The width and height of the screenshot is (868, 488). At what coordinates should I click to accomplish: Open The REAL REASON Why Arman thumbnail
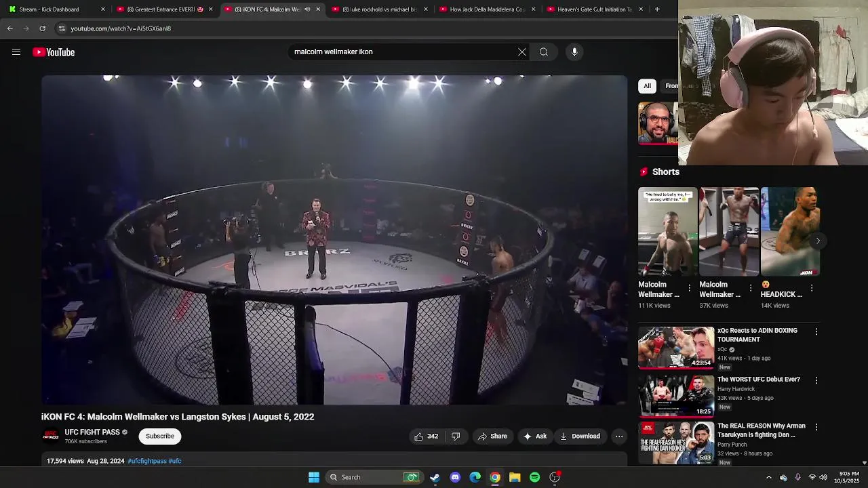[x=675, y=443]
